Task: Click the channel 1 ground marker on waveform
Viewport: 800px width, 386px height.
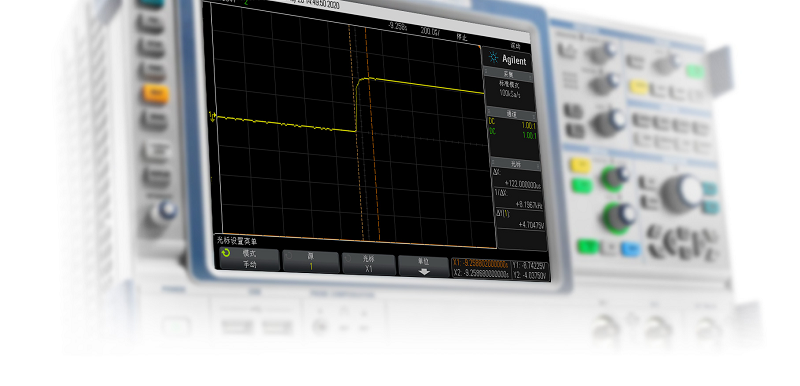Action: 213,117
